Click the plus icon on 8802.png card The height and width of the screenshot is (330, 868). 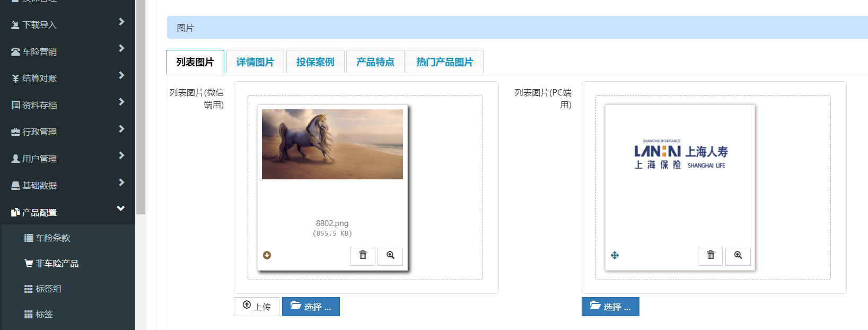pos(267,255)
